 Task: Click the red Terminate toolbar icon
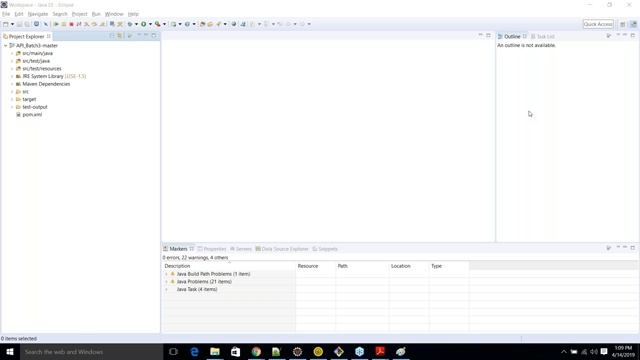(x=71, y=24)
